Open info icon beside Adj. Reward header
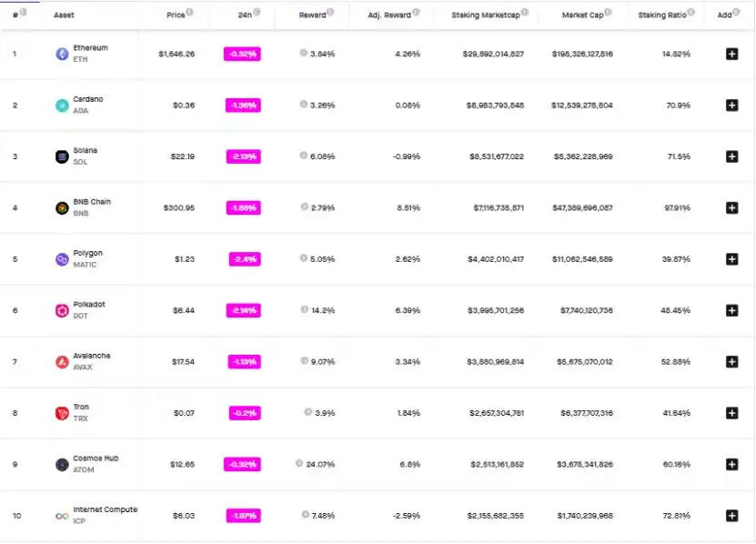The image size is (756, 544). tap(416, 12)
